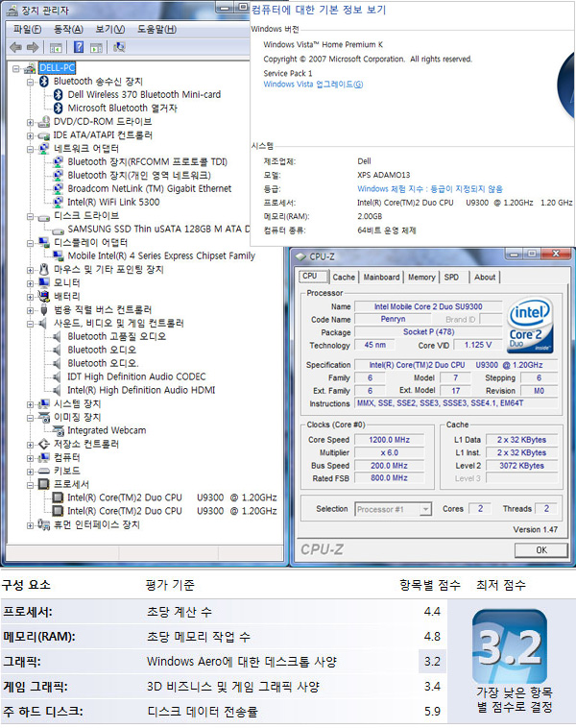576x728 pixels.
Task: Switch to the About tab in CPU-Z
Action: [485, 278]
